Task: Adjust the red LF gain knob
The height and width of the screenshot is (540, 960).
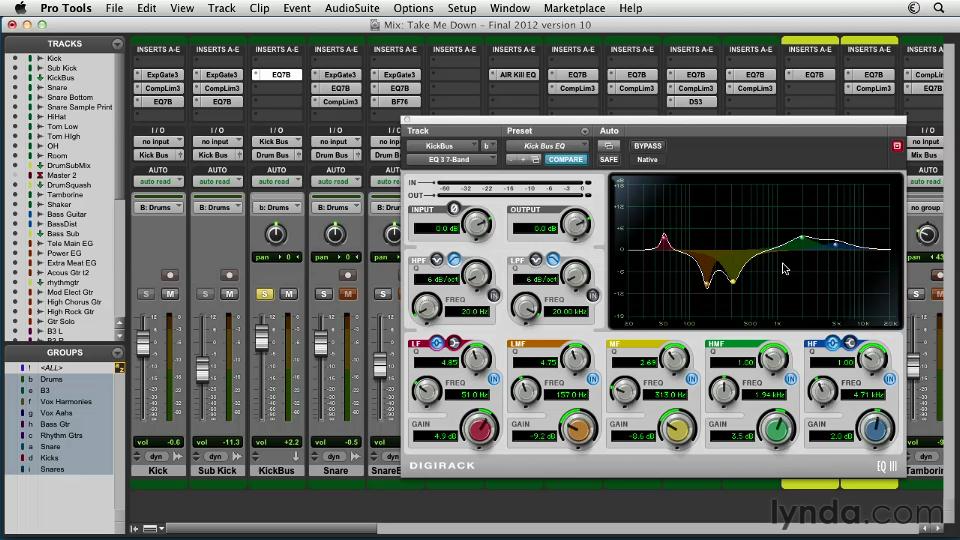Action: [479, 429]
